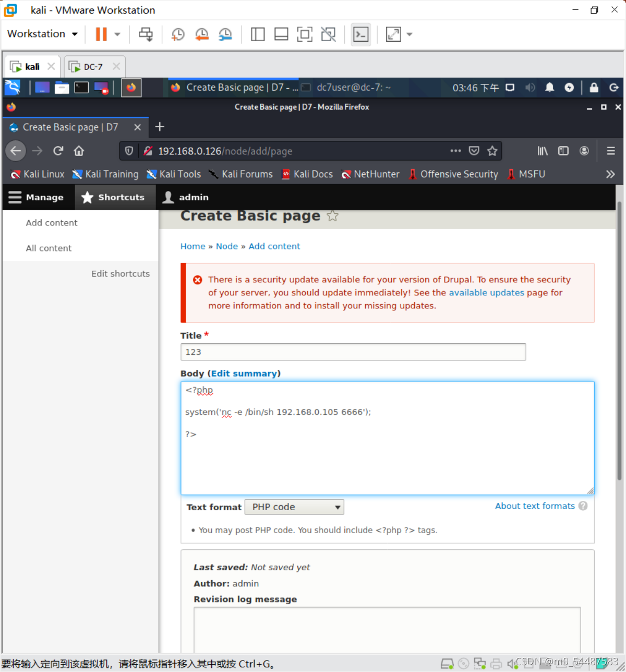This screenshot has width=626, height=672.
Task: Click Home breadcrumb link
Action: 193,246
